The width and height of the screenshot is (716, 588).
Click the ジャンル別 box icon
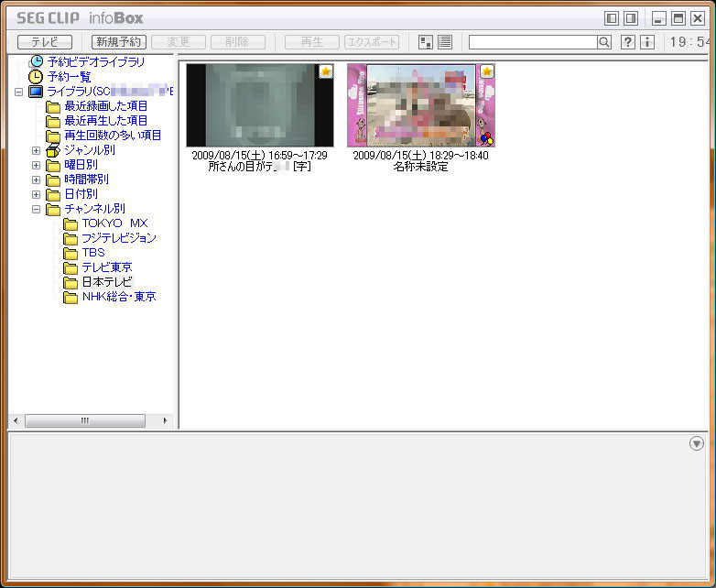[x=53, y=150]
